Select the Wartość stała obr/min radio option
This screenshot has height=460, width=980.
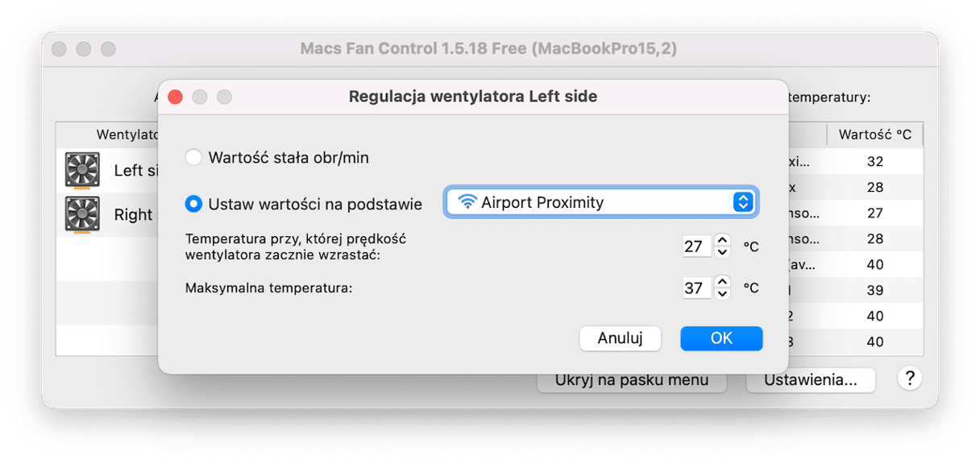pyautogui.click(x=193, y=157)
